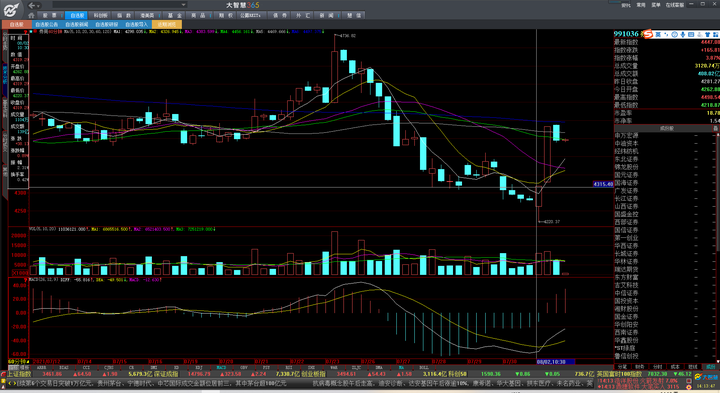The height and width of the screenshot is (393, 720).
Task: Click the shirt-shaped skin icon on the IME toolbar
Action: tap(708, 34)
